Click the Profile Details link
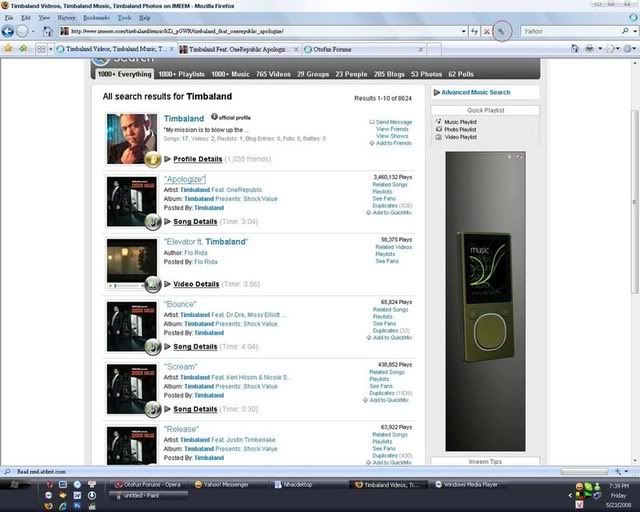 click(x=198, y=159)
